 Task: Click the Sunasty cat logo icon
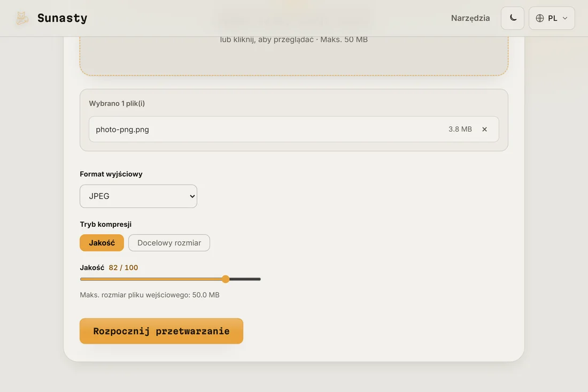coord(22,18)
